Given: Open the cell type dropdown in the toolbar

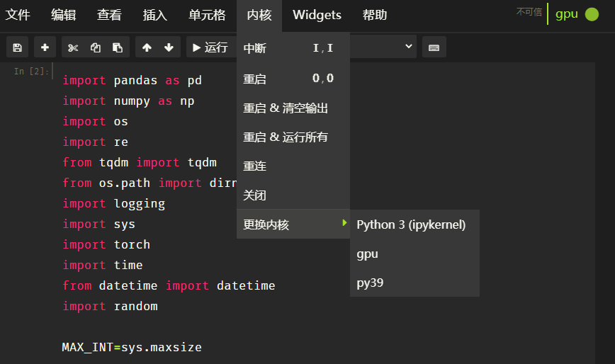Looking at the screenshot, I should [383, 47].
